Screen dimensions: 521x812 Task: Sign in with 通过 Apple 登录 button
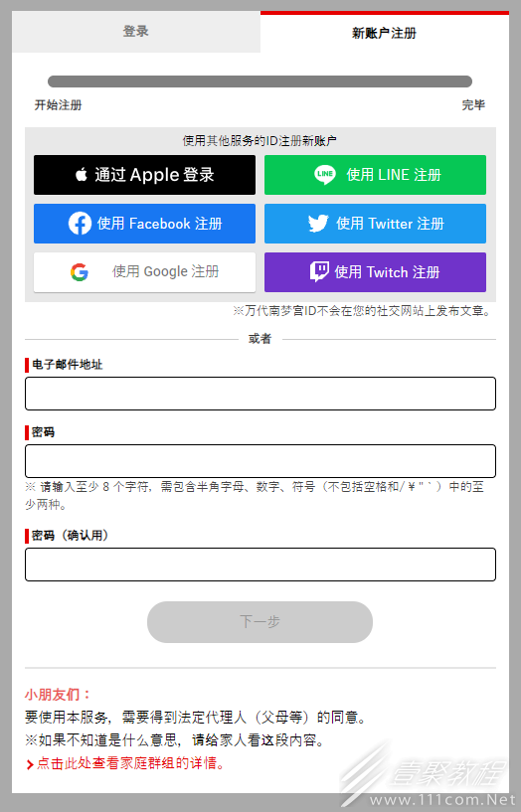pyautogui.click(x=144, y=175)
